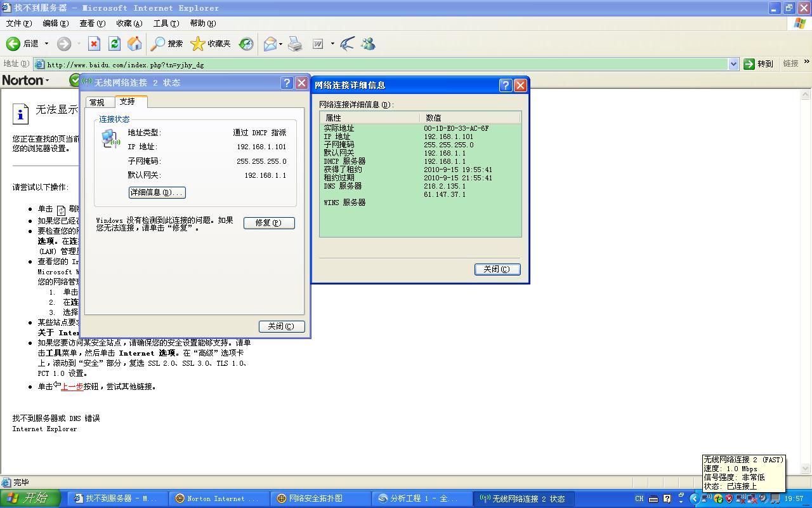Expand the Norton toolbar dropdown menu
The height and width of the screenshot is (508, 812).
coord(46,81)
